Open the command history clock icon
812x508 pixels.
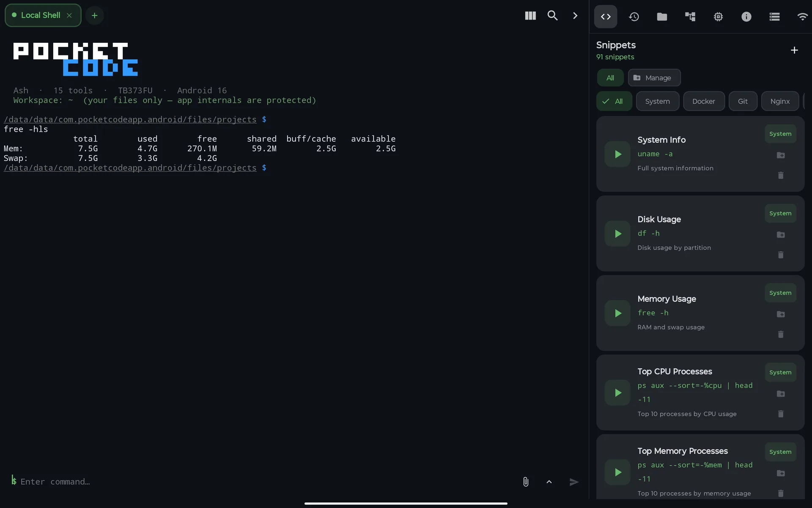point(634,17)
